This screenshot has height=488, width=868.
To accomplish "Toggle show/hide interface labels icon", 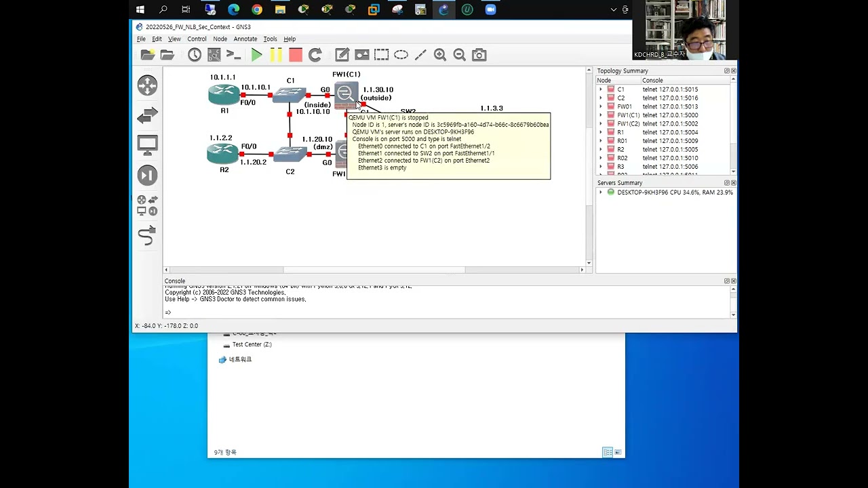I will (x=214, y=55).
